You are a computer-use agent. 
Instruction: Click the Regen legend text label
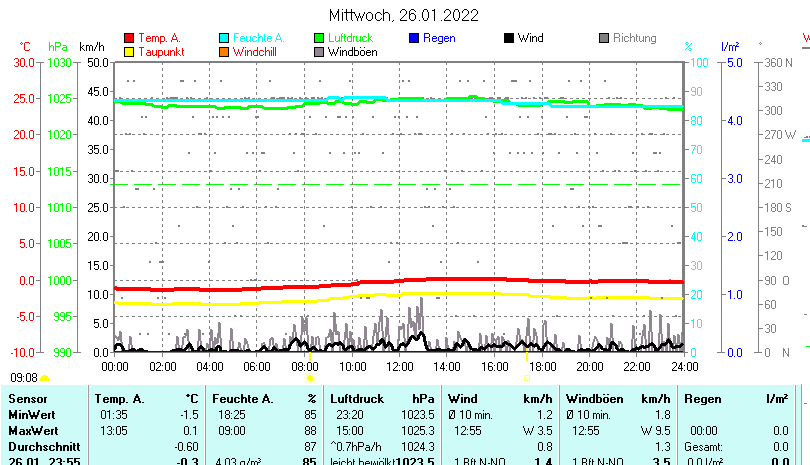pyautogui.click(x=439, y=38)
